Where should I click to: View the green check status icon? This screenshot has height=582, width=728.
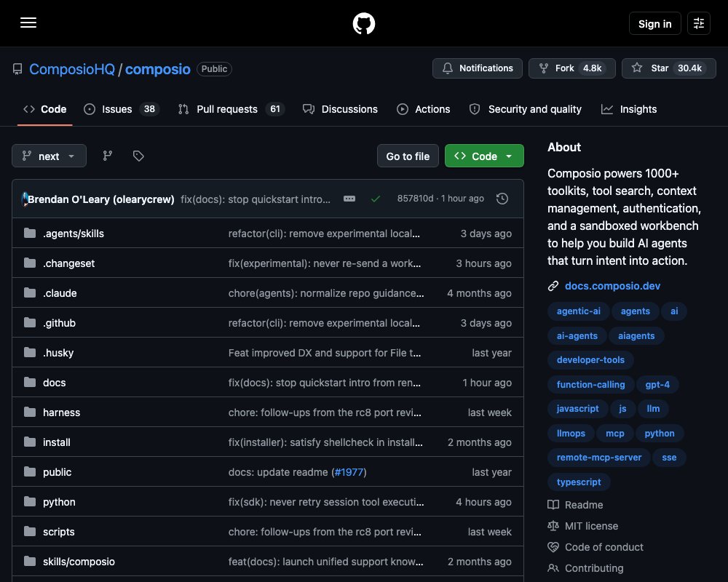coord(376,199)
